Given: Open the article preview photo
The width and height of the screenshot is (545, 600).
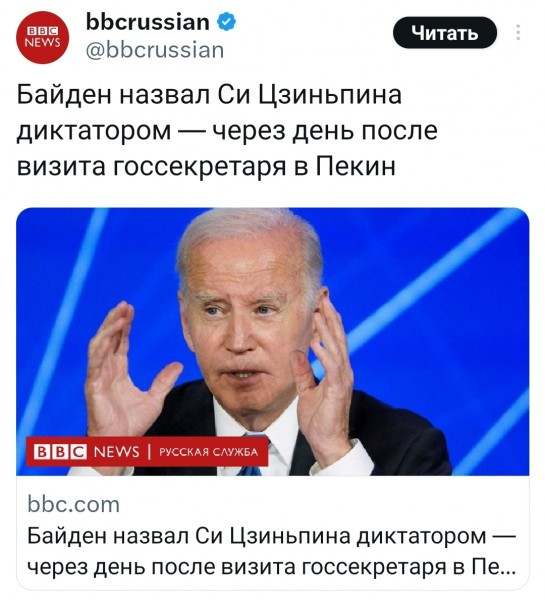Looking at the screenshot, I should [x=272, y=341].
